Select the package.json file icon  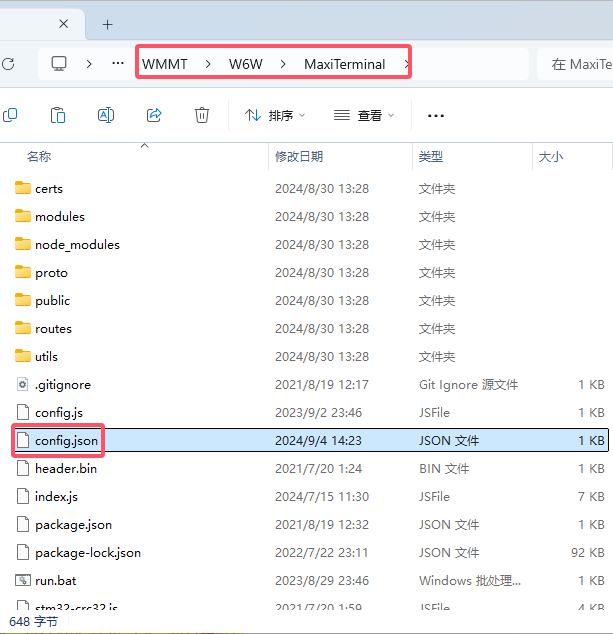(23, 524)
